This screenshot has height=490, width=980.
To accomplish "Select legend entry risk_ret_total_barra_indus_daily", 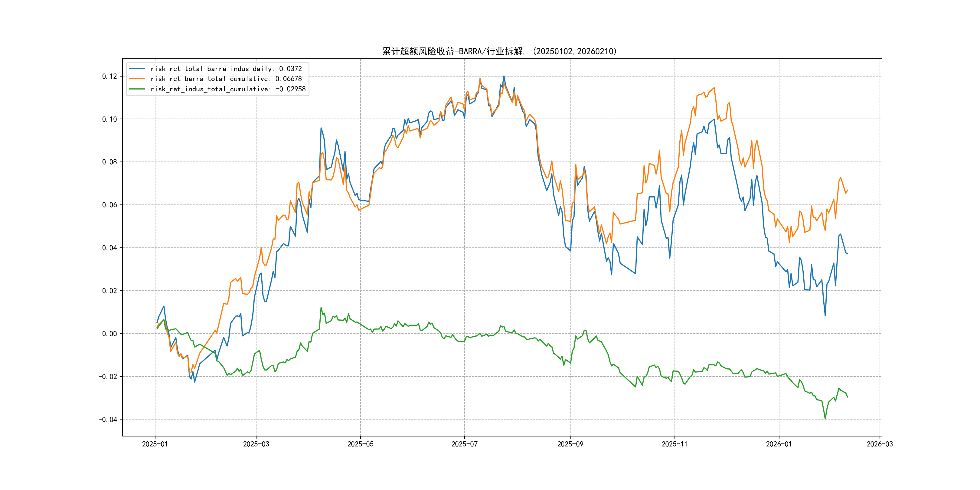I will point(226,69).
